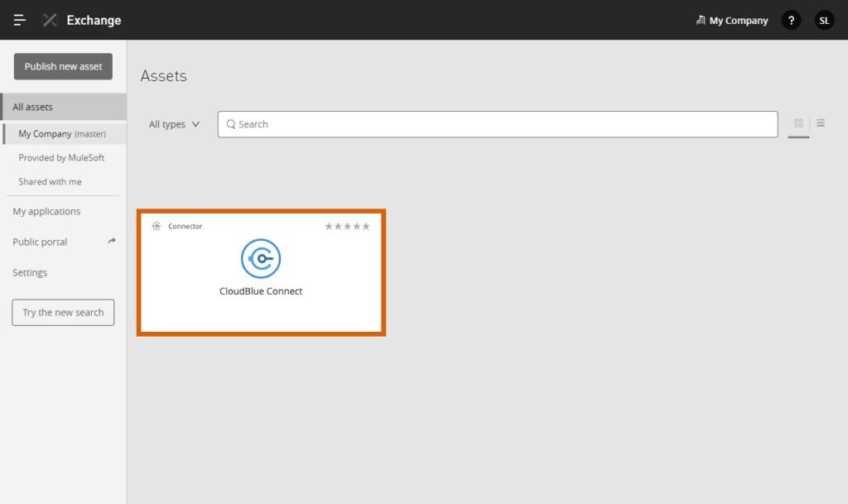Click the My Company building icon
Screen dimensions: 848x504
coord(701,20)
